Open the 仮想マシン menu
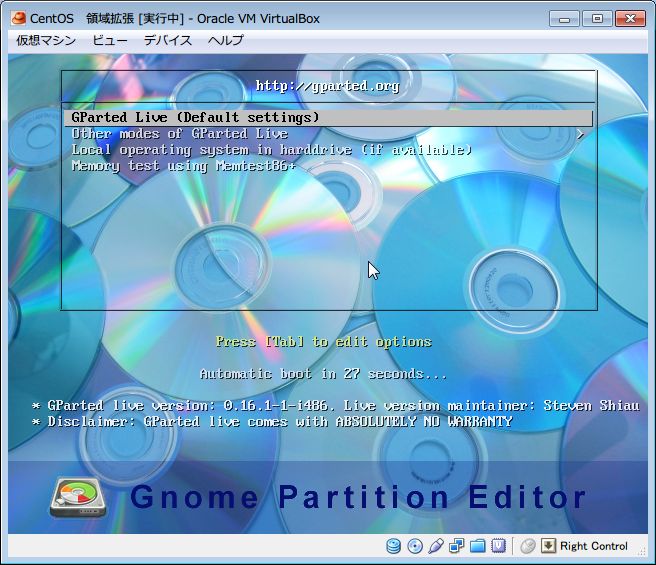 [46, 40]
